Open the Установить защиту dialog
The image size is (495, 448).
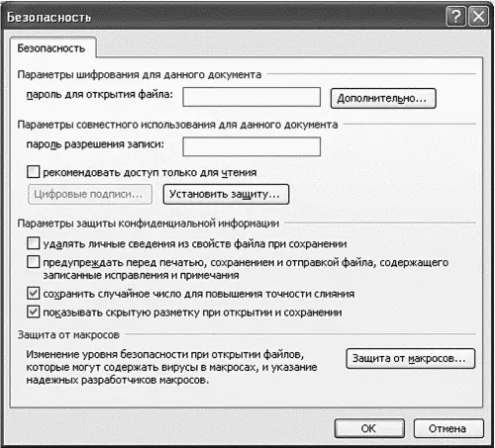226,194
